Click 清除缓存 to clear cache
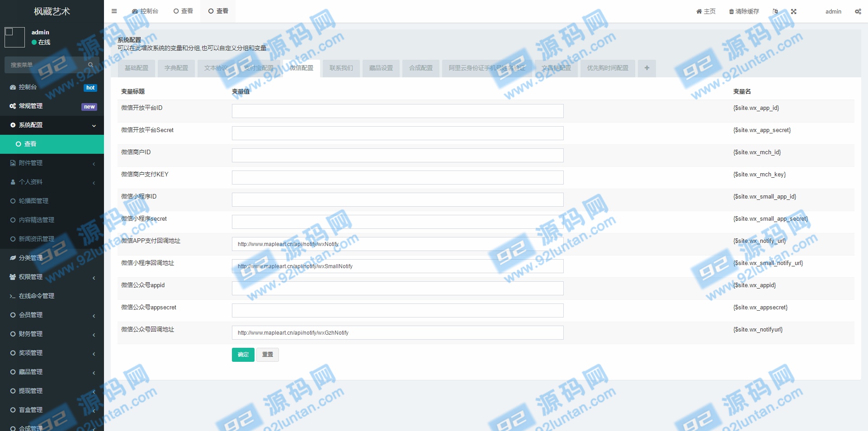Screen dimensions: 868x431 click(744, 11)
